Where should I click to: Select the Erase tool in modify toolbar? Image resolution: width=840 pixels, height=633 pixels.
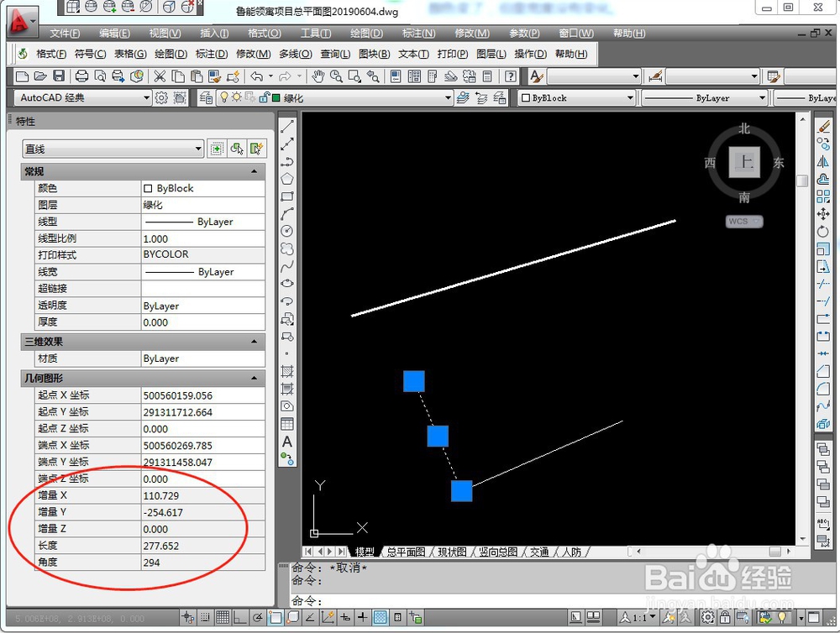pyautogui.click(x=823, y=127)
